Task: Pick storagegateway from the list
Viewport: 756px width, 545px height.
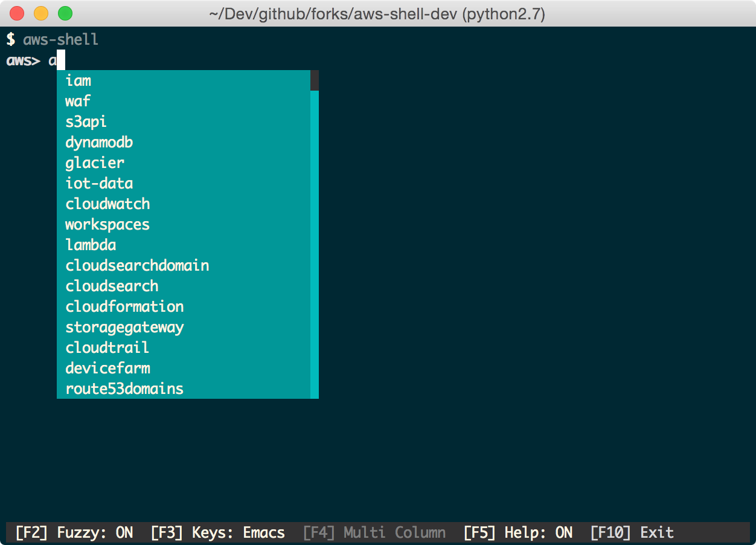Action: [184, 327]
